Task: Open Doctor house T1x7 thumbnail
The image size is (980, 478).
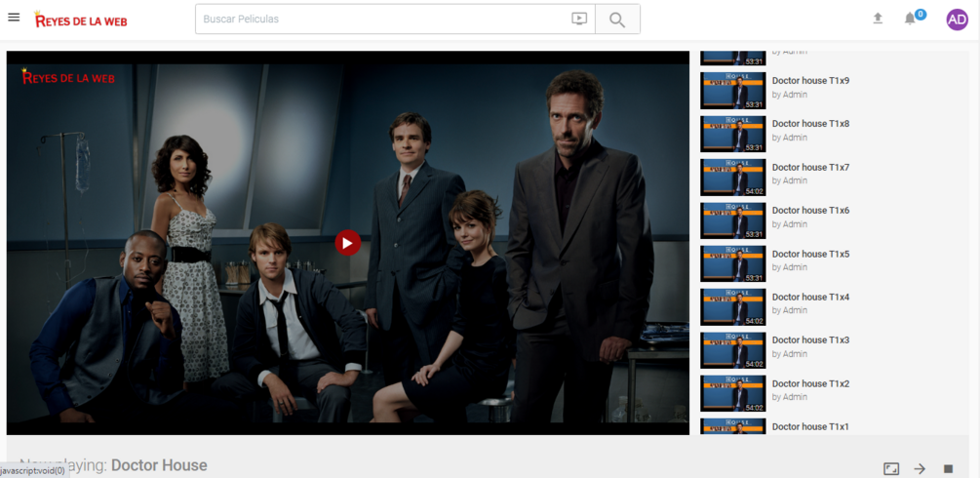Action: 732,178
